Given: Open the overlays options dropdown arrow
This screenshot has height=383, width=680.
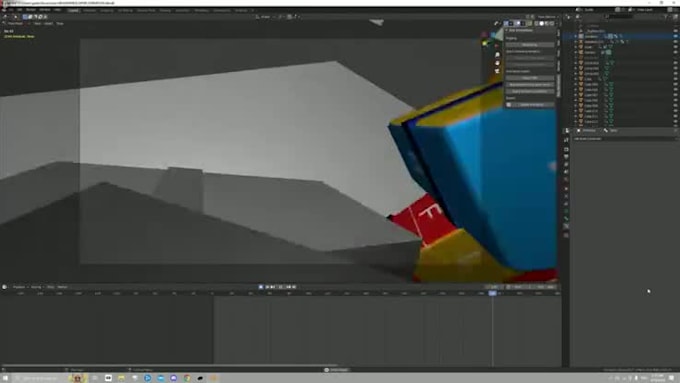Looking at the screenshot, I should pyautogui.click(x=523, y=23).
